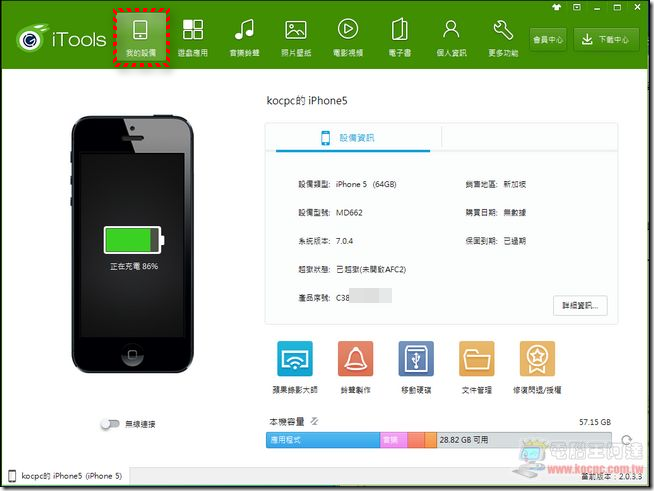Open the 電子書 ebooks section

coord(400,38)
